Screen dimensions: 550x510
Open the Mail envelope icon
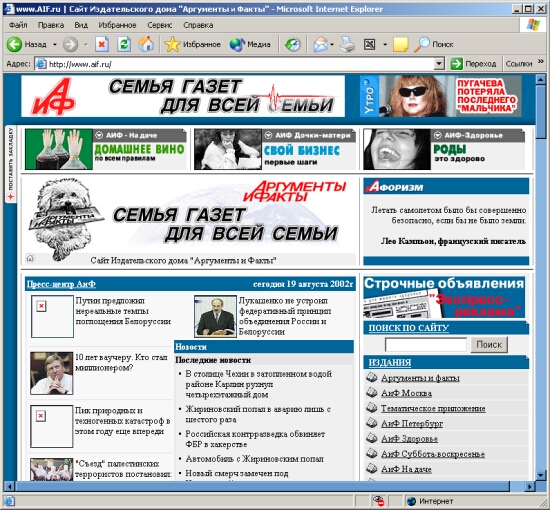point(320,45)
